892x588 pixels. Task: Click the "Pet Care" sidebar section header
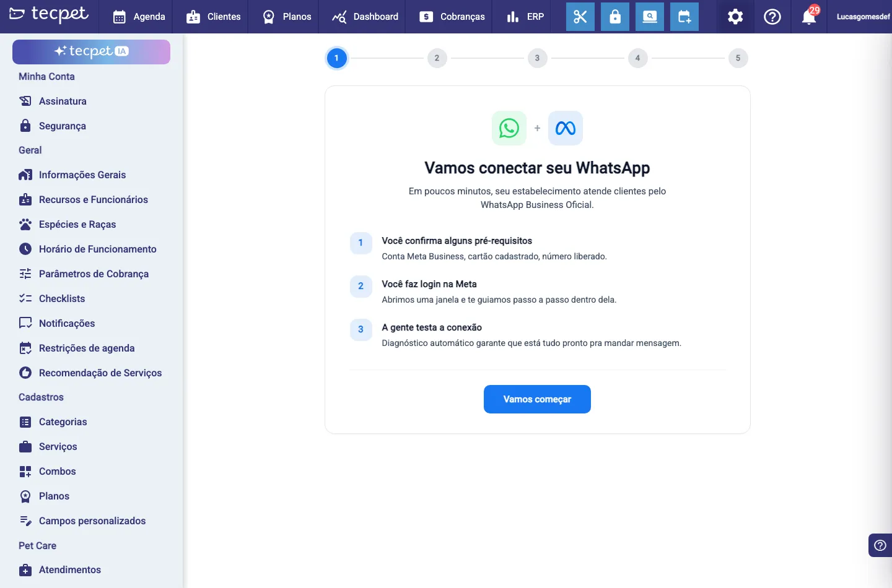pos(37,546)
